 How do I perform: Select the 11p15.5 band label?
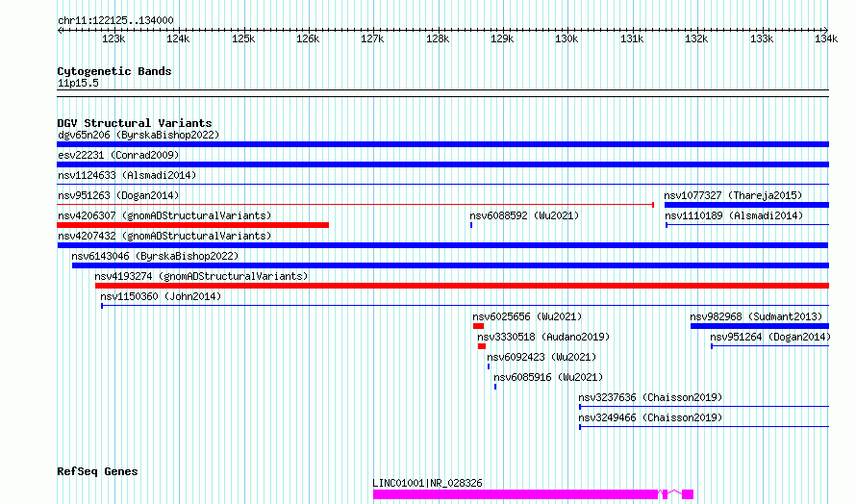pos(78,83)
